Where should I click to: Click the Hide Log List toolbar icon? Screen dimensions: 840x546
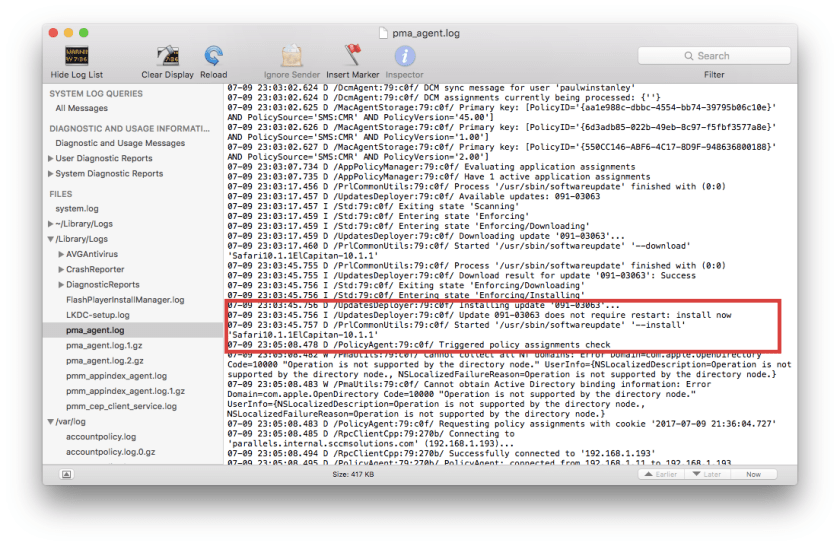coord(76,56)
